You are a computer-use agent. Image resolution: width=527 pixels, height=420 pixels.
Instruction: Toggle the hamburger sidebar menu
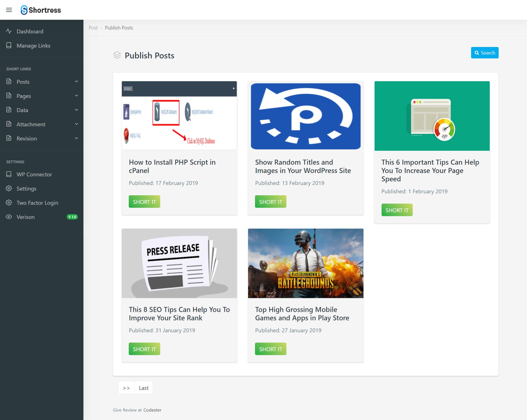(x=9, y=10)
